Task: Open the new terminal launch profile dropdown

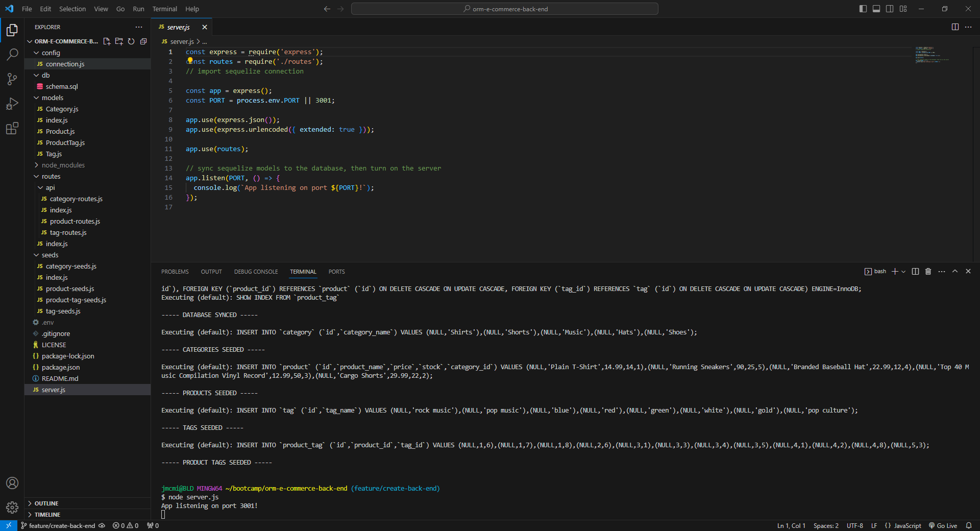Action: tap(903, 272)
